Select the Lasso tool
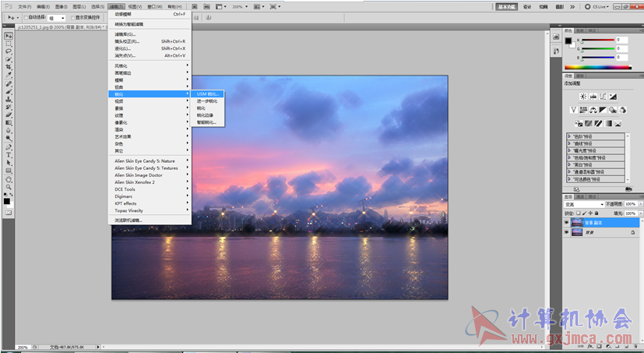This screenshot has height=353, width=644. (9, 51)
